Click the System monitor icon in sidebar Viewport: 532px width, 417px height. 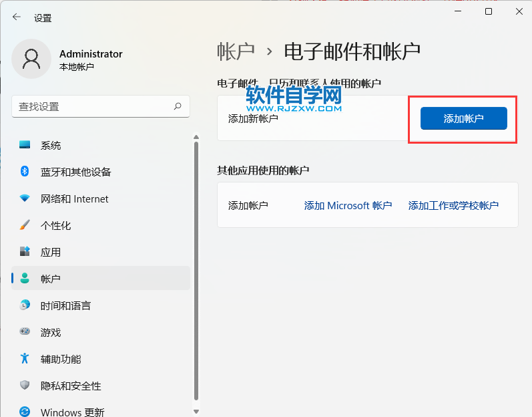(x=25, y=145)
